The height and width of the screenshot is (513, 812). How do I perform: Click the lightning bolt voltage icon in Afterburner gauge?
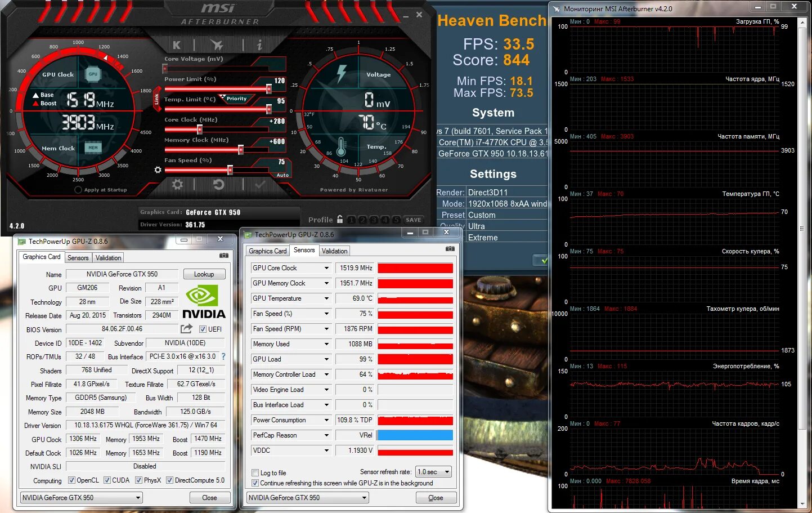pos(341,73)
